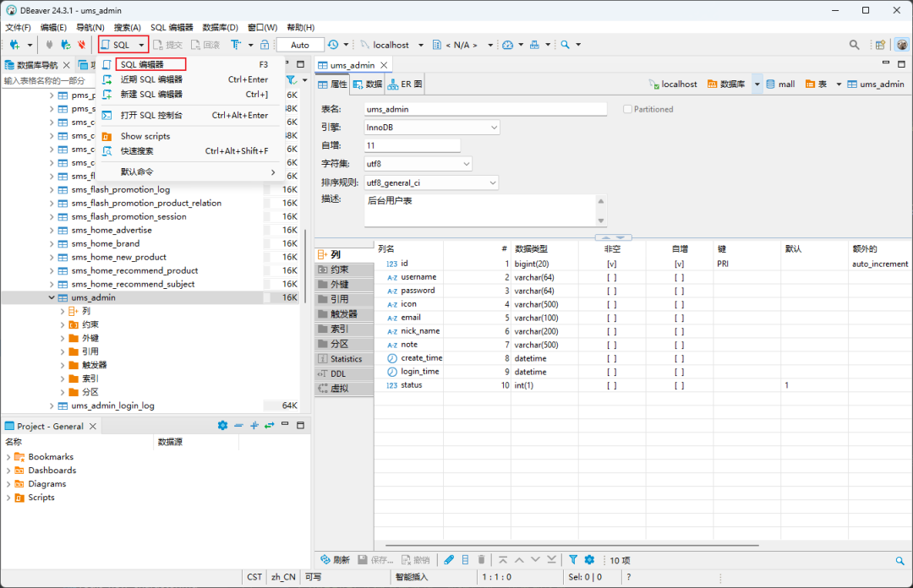913x588 pixels.
Task: Open the 引擎 InnoDB dropdown
Action: pos(431,127)
